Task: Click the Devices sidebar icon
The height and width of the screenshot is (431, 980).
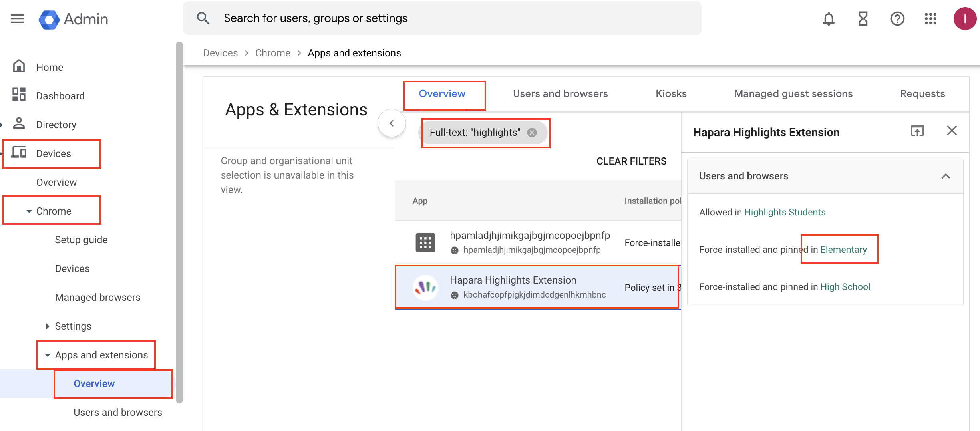Action: pyautogui.click(x=19, y=153)
